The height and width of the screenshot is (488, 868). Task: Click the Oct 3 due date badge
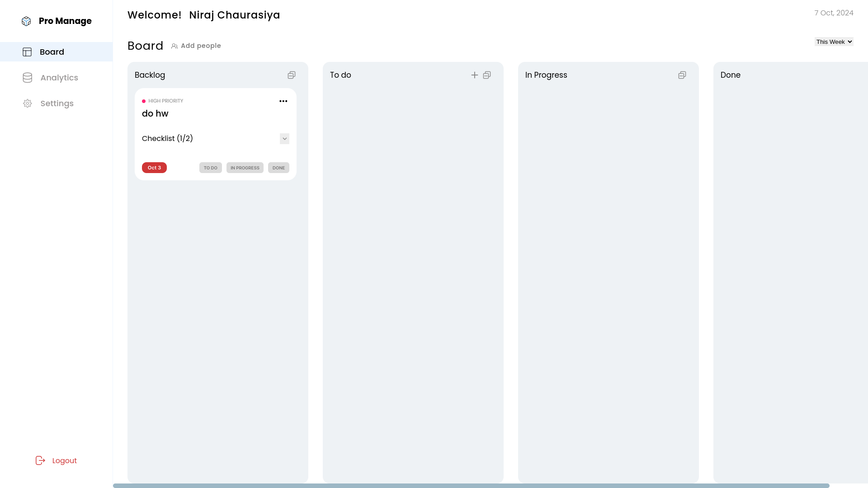pos(154,167)
